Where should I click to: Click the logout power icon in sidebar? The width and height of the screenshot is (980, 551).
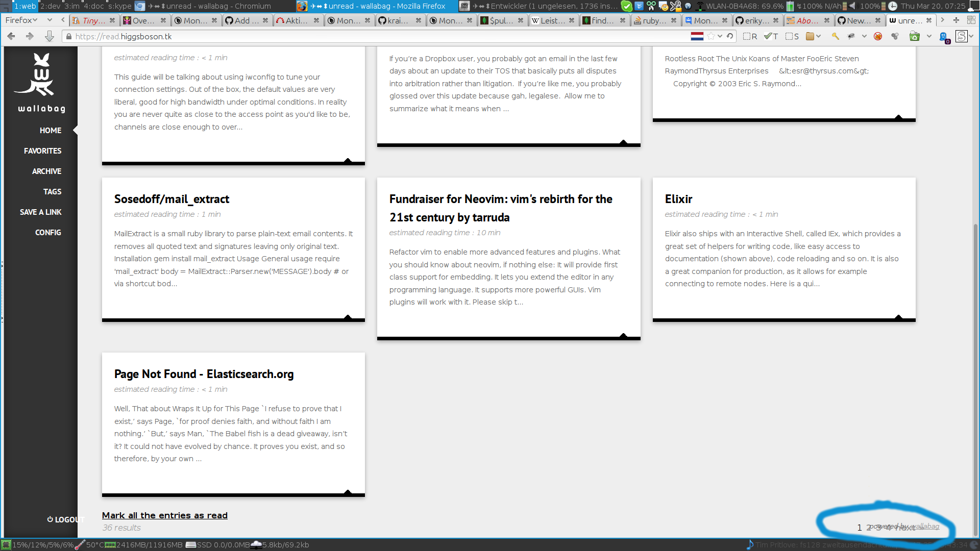[x=50, y=519]
